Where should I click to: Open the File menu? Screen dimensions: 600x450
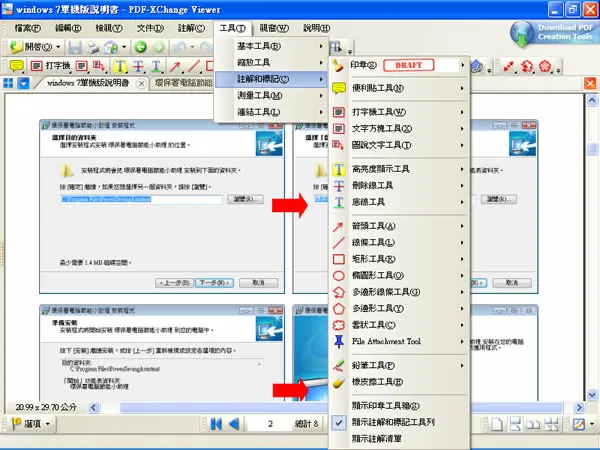pos(28,28)
